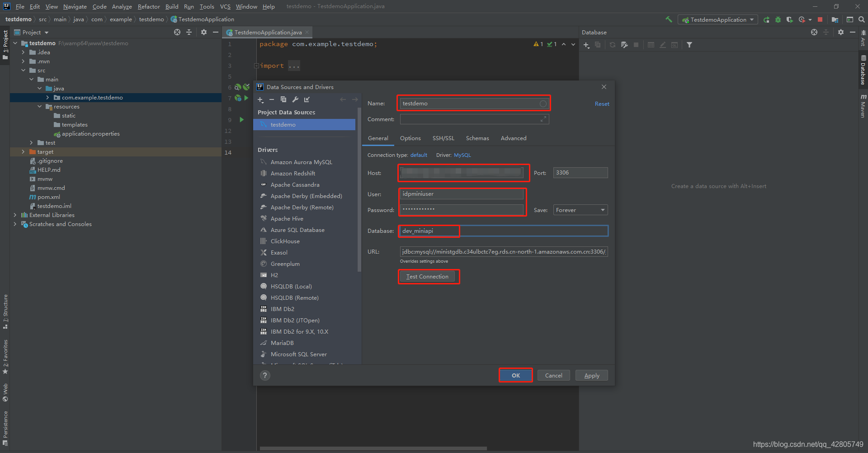Open the VCS menu
868x453 pixels.
225,6
